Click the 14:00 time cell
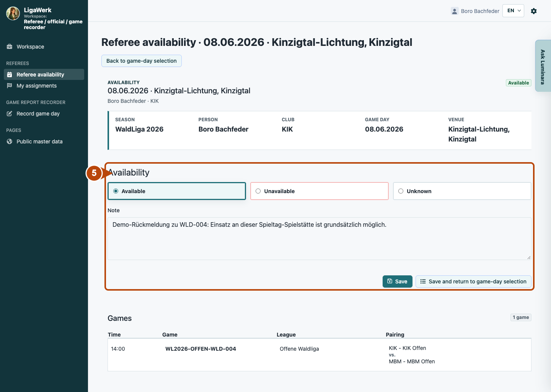Screen dimensions: 551x392 118,349
